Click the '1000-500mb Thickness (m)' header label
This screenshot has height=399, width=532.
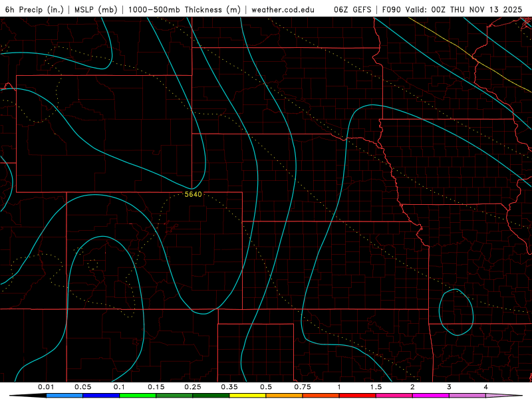tap(185, 9)
